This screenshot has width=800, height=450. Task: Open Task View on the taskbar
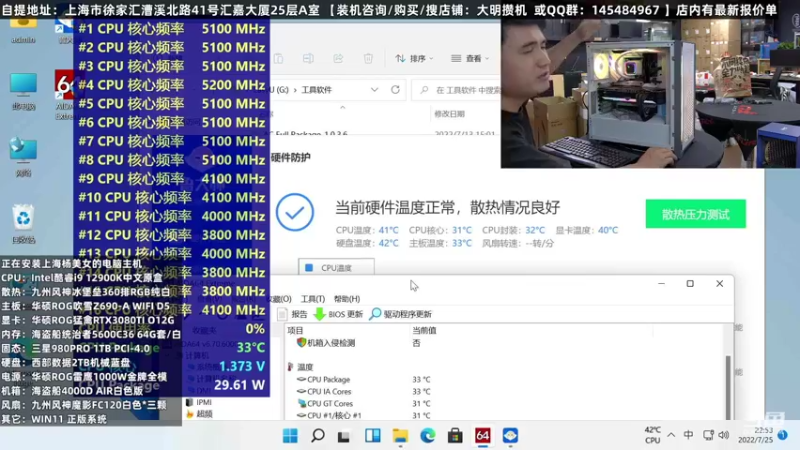coord(344,436)
